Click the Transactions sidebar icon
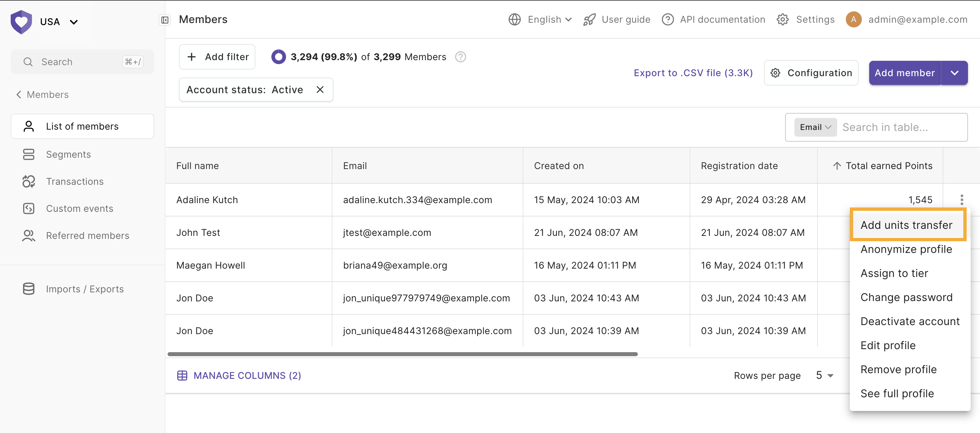 pyautogui.click(x=28, y=181)
